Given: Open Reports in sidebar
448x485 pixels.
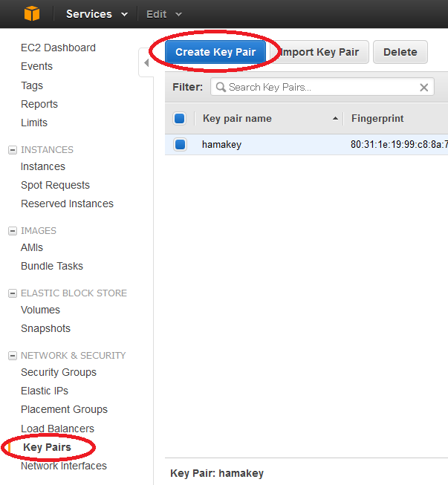Looking at the screenshot, I should [x=39, y=104].
